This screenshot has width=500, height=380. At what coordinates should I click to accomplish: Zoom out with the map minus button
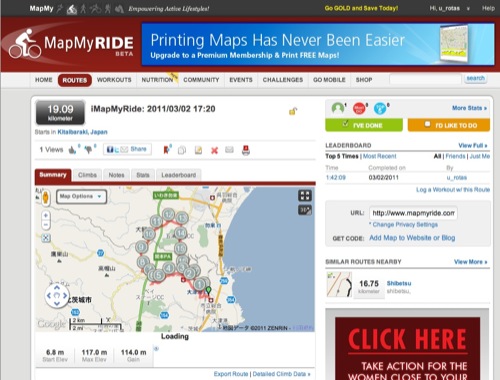[46, 225]
